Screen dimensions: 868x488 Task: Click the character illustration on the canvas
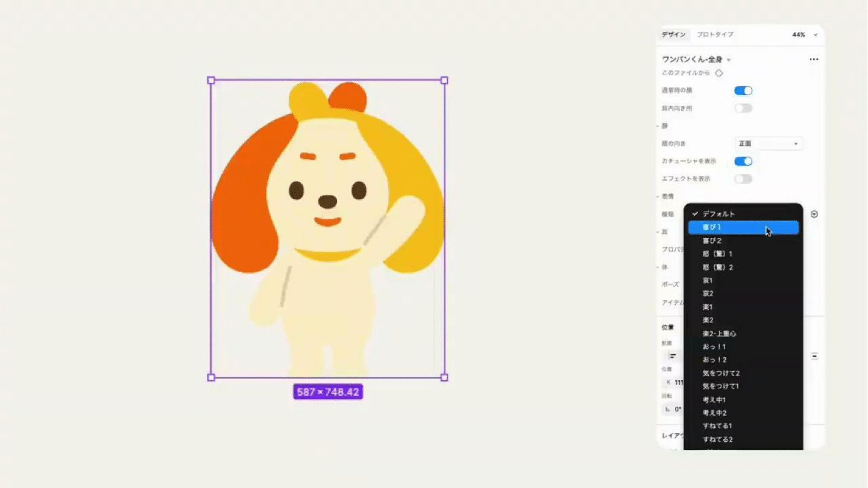[x=327, y=229]
